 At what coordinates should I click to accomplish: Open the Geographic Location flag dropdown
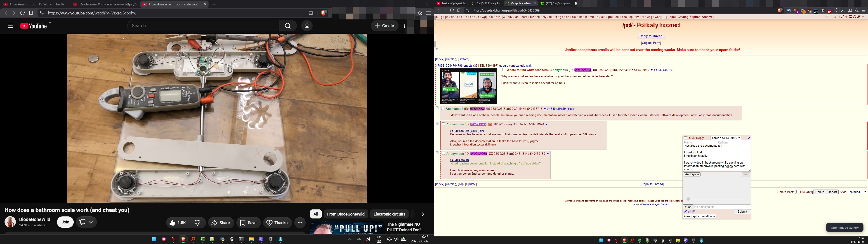coord(700,217)
